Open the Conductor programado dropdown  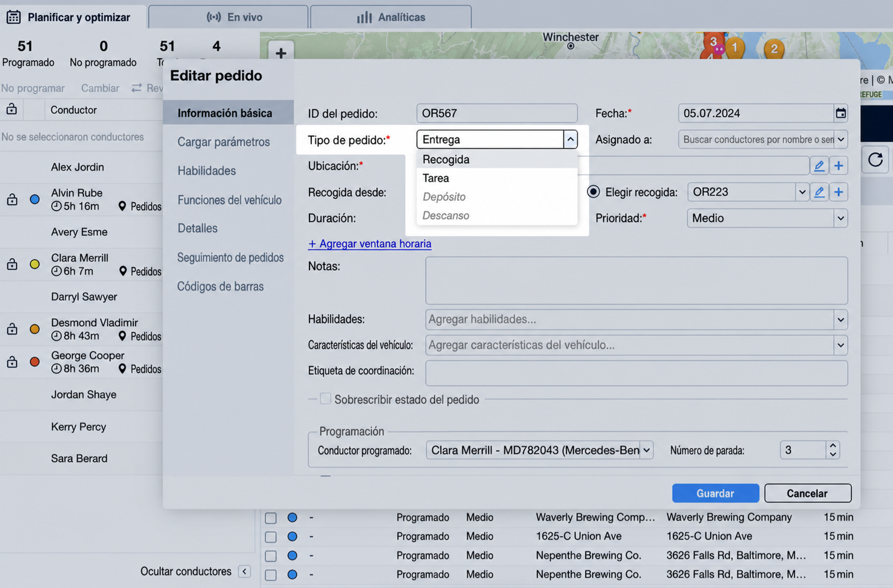point(646,450)
